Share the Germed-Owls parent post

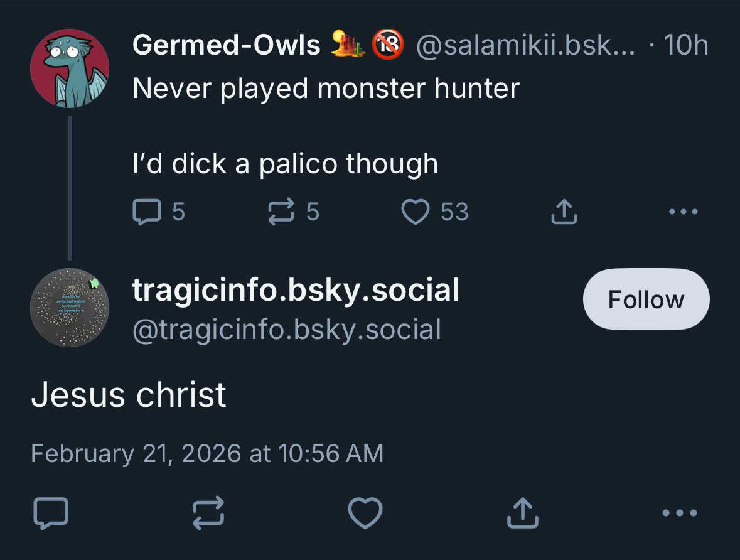[x=564, y=212]
